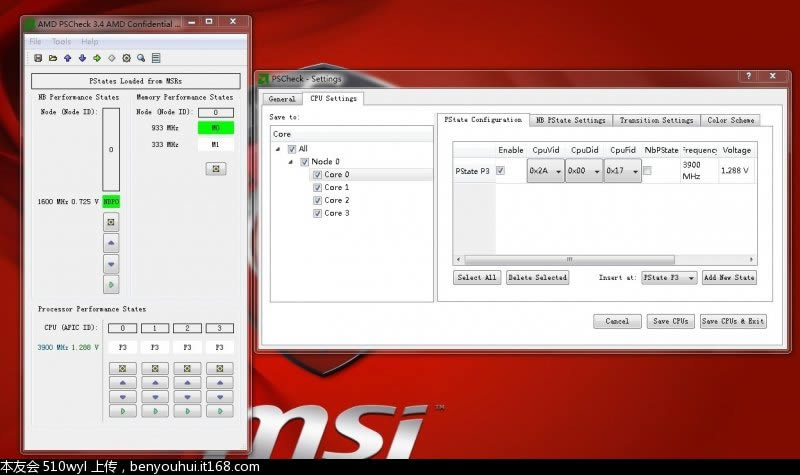Click the down arrow button under CPU 3
This screenshot has width=800, height=475.
coord(220,396)
